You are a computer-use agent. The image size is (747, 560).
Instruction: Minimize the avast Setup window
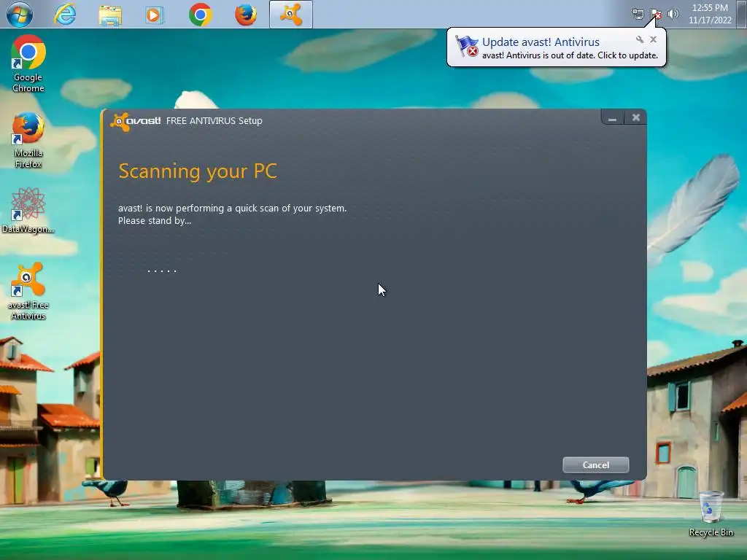[x=612, y=117]
